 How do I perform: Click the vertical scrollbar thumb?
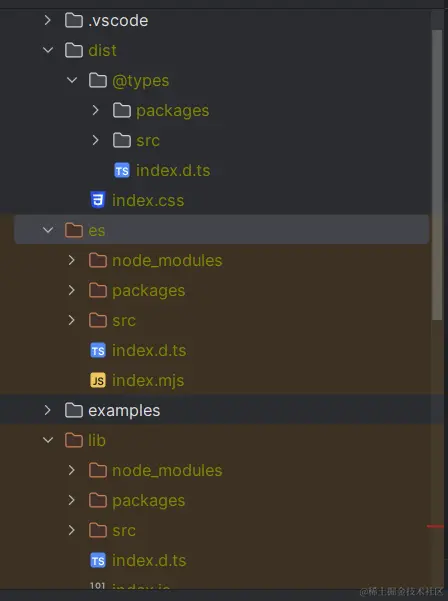click(437, 174)
